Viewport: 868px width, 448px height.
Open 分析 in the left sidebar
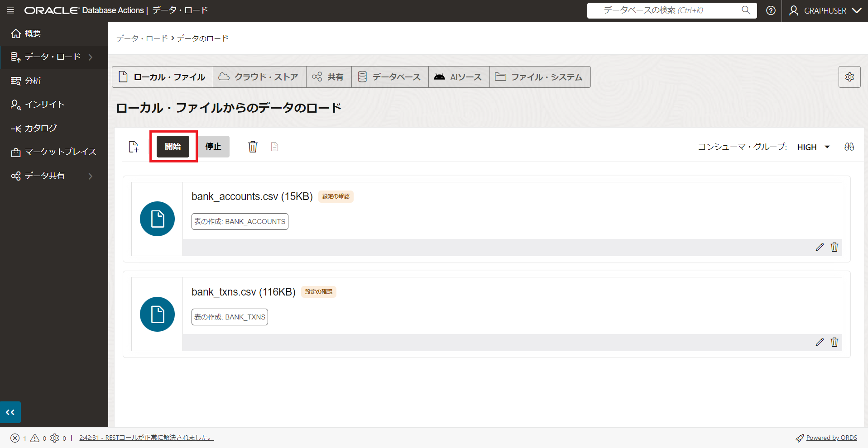coord(33,81)
